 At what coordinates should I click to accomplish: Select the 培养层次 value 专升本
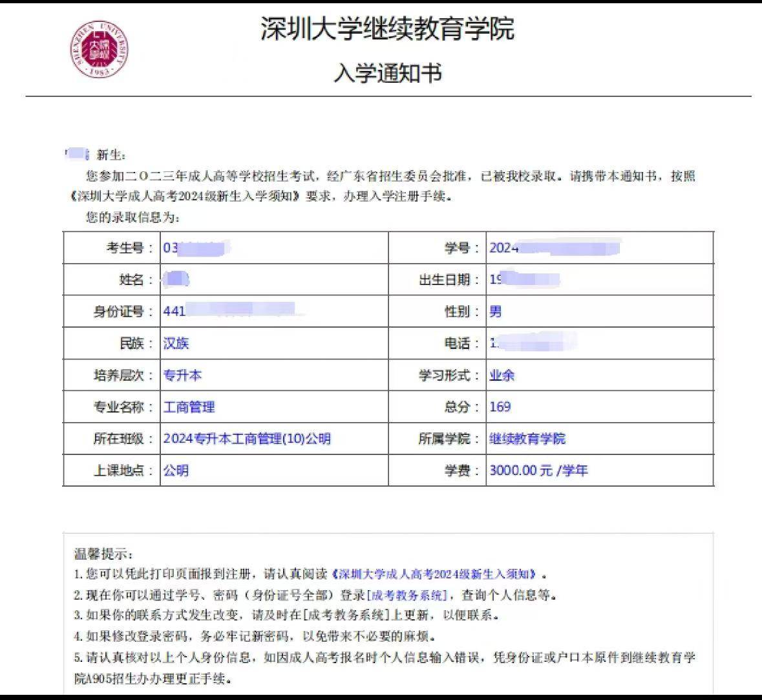(182, 375)
